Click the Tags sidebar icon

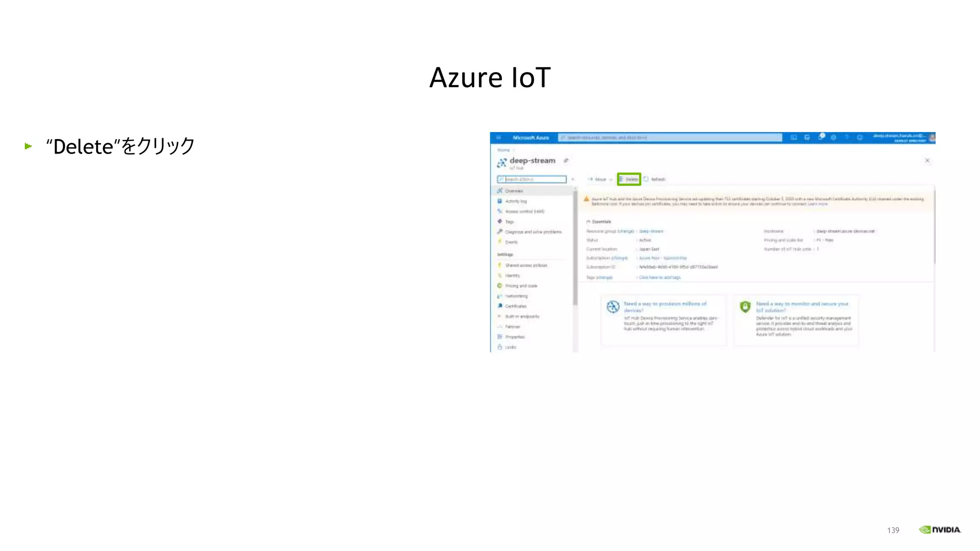pos(500,221)
